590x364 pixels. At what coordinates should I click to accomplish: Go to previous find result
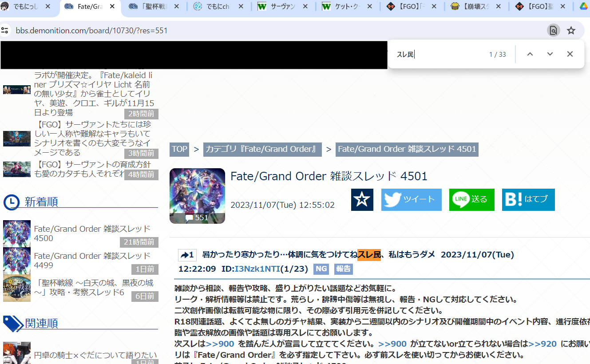click(x=530, y=54)
